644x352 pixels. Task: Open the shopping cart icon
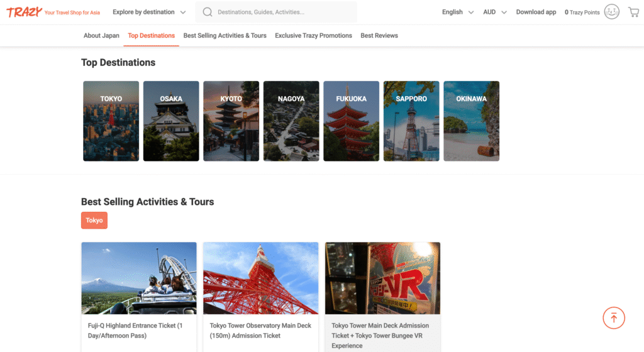[x=633, y=12]
